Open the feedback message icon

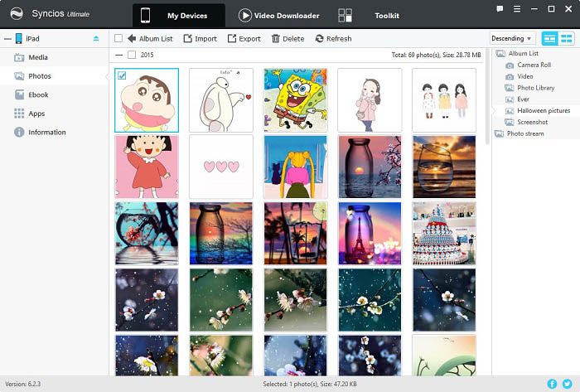tap(500, 8)
